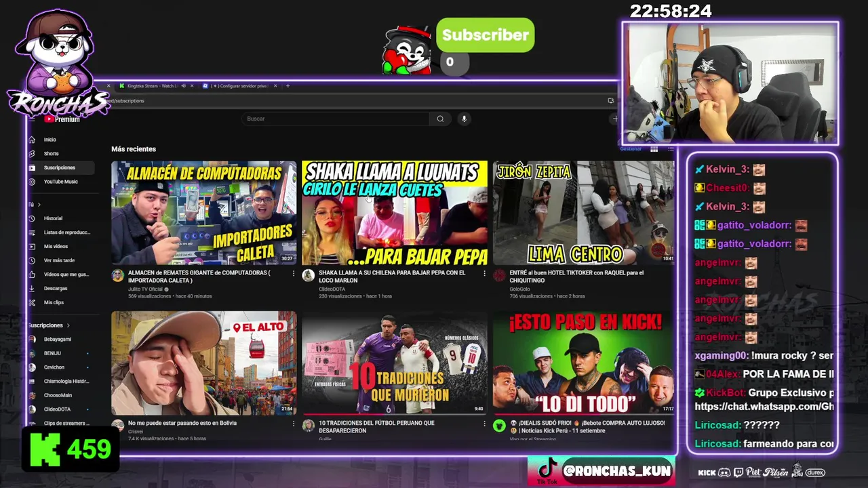Play the ALMACÉN DE COMPUTADORAS video thumbnail
Screen dimensions: 868x488
[x=204, y=213]
